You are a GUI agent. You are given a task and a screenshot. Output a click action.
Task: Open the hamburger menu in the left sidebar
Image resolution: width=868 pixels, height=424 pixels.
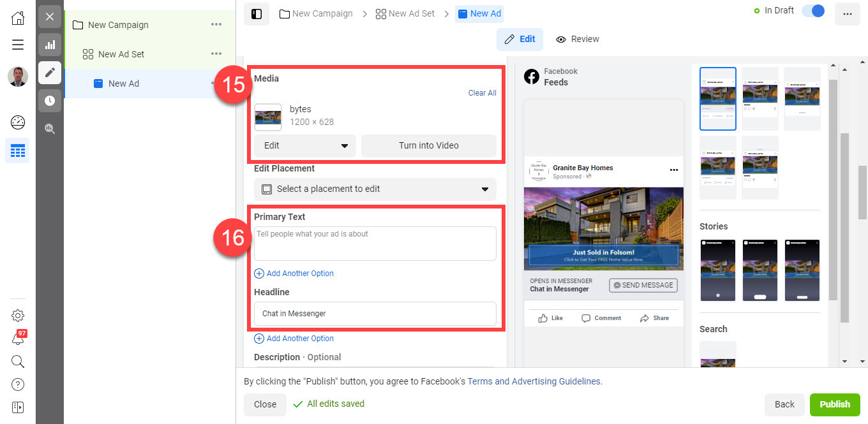(x=17, y=45)
